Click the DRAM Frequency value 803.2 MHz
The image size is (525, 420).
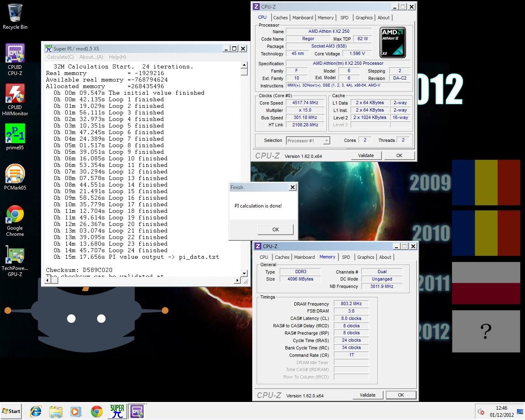351,304
